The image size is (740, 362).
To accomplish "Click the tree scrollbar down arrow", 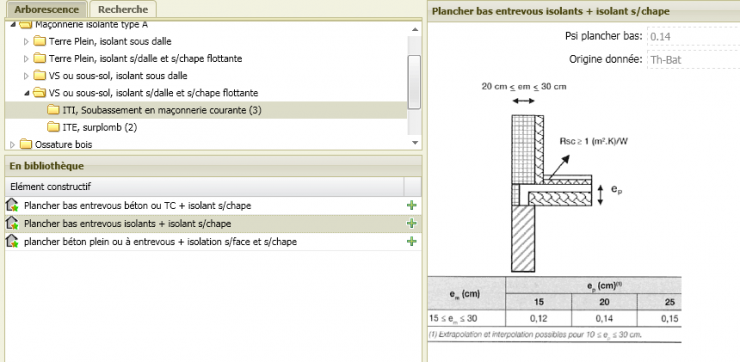I will (414, 142).
